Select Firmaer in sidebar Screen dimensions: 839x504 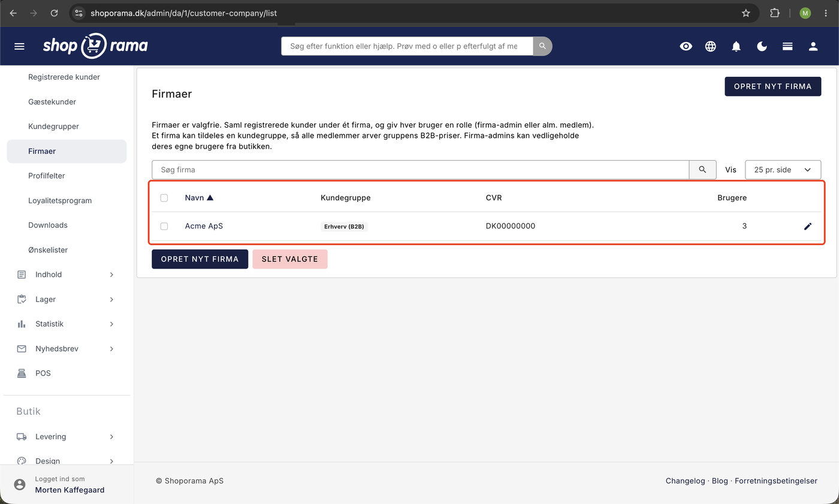coord(67,151)
